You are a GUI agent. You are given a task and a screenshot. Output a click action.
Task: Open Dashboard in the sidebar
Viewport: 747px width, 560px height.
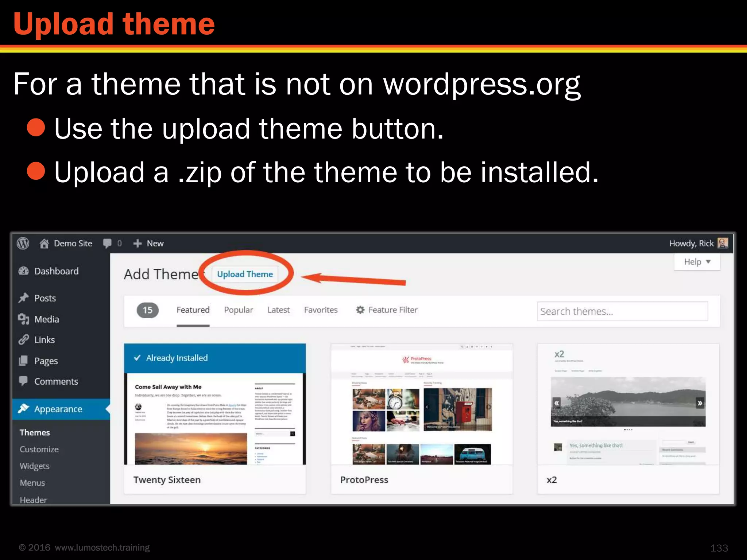57,271
